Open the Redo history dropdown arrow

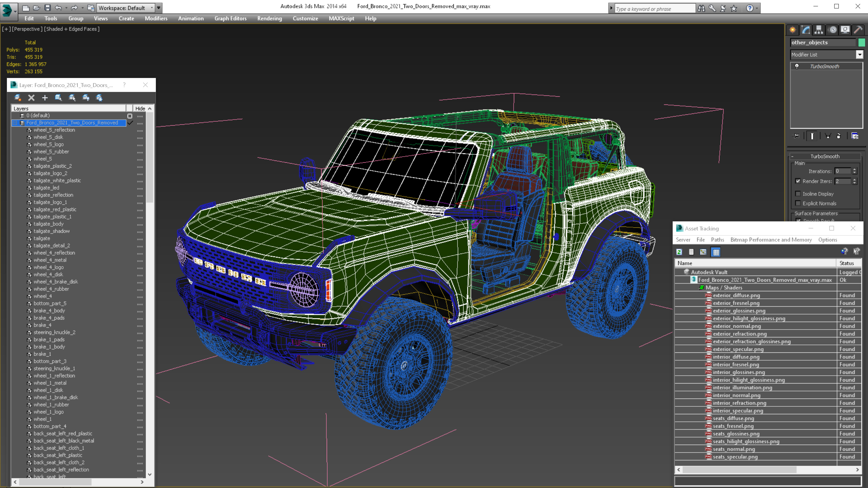[82, 8]
